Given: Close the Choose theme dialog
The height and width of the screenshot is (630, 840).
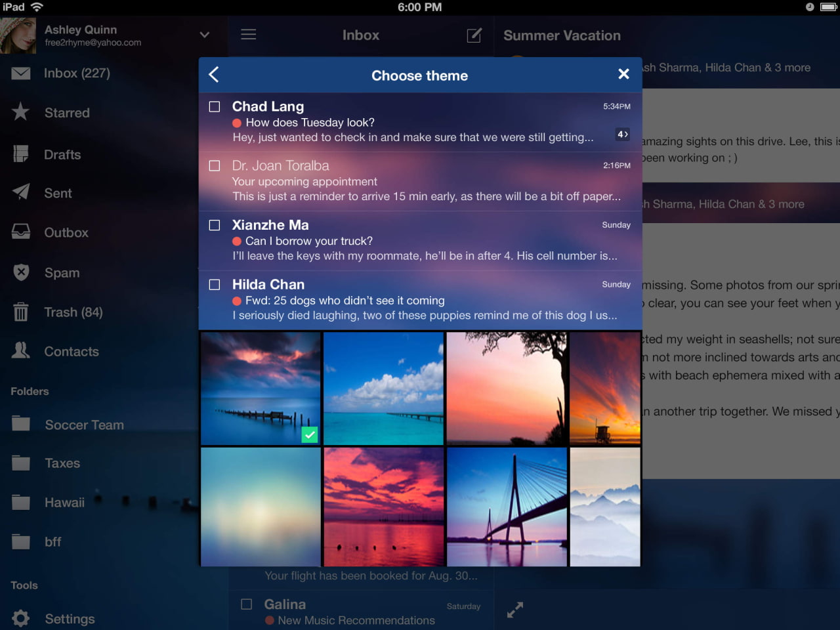Looking at the screenshot, I should pos(623,73).
